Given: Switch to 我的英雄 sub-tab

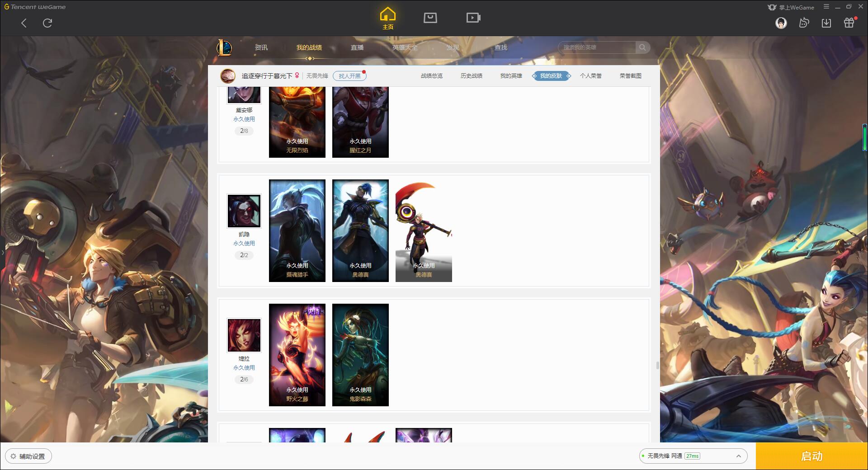Looking at the screenshot, I should [511, 76].
